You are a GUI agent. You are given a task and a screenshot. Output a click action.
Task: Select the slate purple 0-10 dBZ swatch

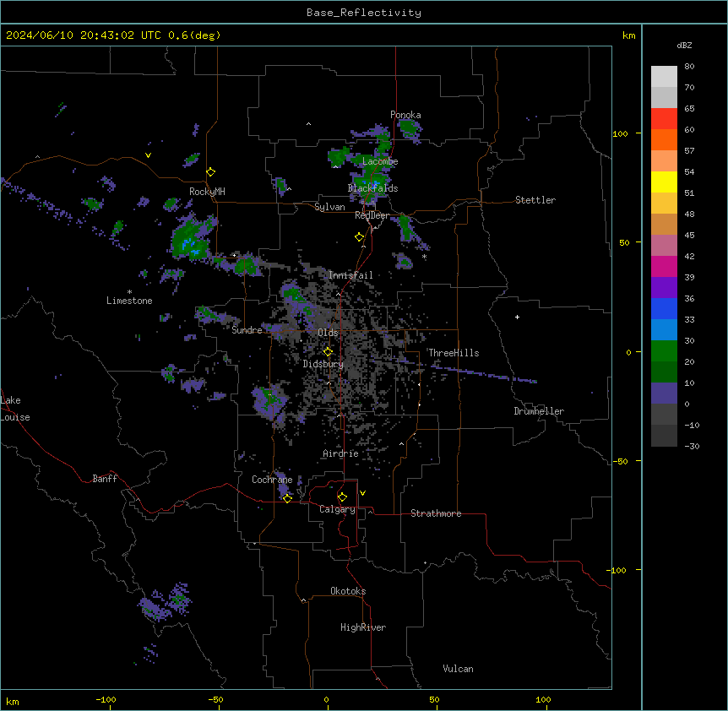tap(664, 393)
